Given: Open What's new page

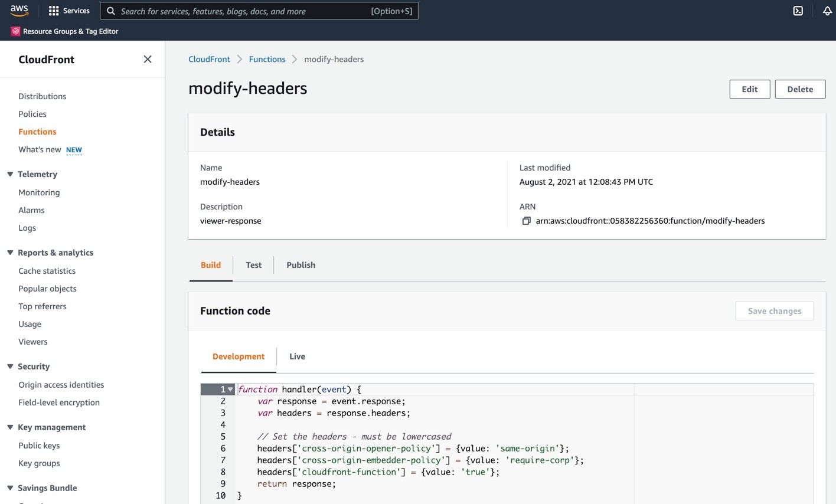Looking at the screenshot, I should 40,149.
